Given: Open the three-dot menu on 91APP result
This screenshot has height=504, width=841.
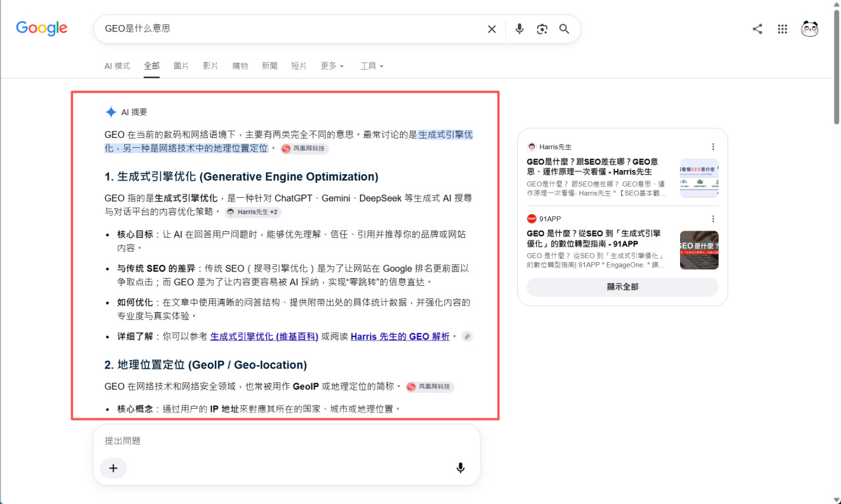Looking at the screenshot, I should (714, 219).
